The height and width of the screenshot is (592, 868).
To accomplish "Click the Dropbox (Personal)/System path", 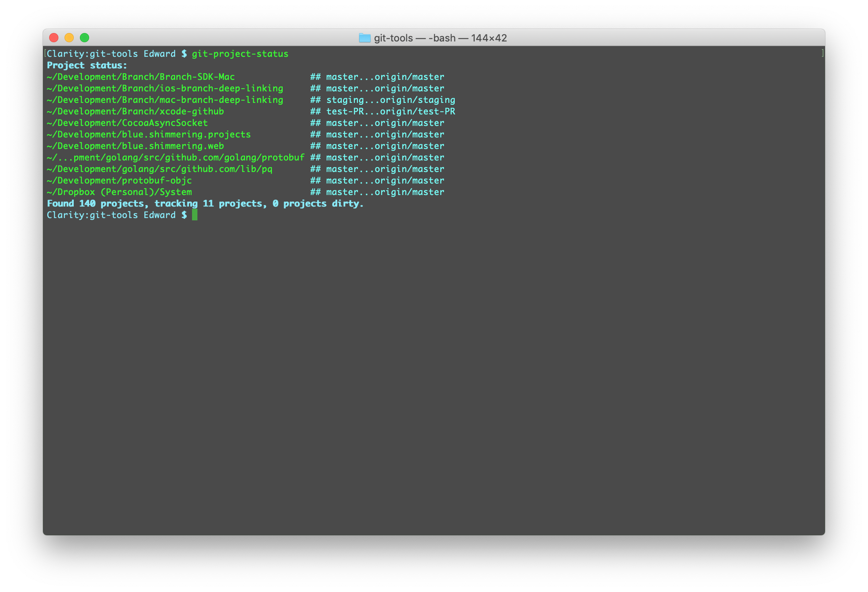I will coord(119,192).
